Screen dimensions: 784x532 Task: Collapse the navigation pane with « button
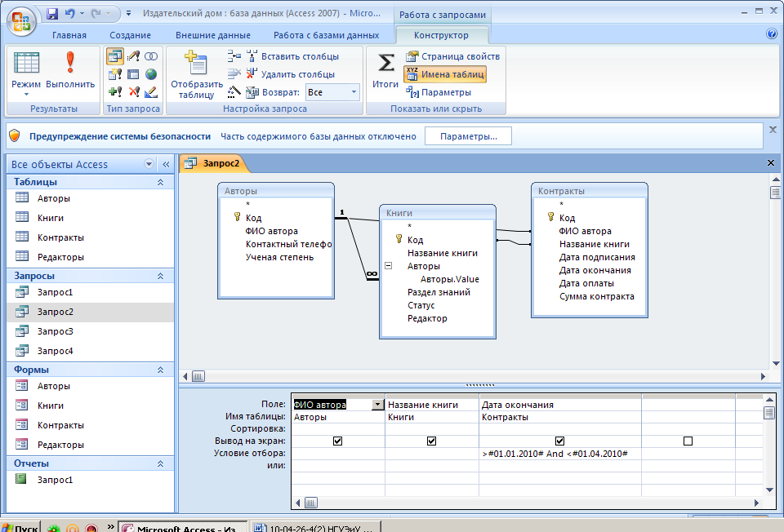[166, 164]
